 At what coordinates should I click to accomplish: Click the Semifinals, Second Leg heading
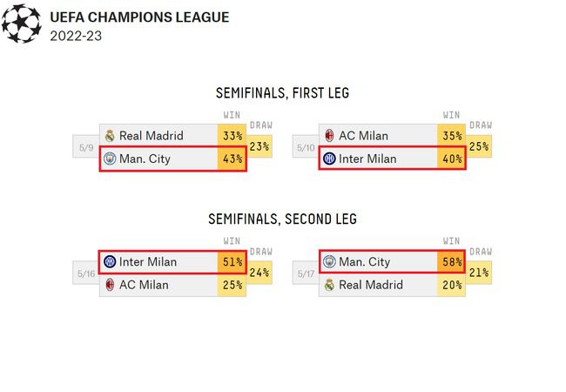tap(282, 220)
